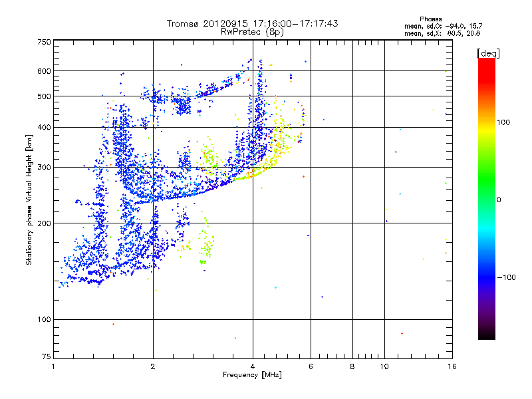The height and width of the screenshot is (399, 532).
Task: Click the plot title 'Tromsø 20120915 17:16:00-17:17:43'
Action: [x=252, y=23]
